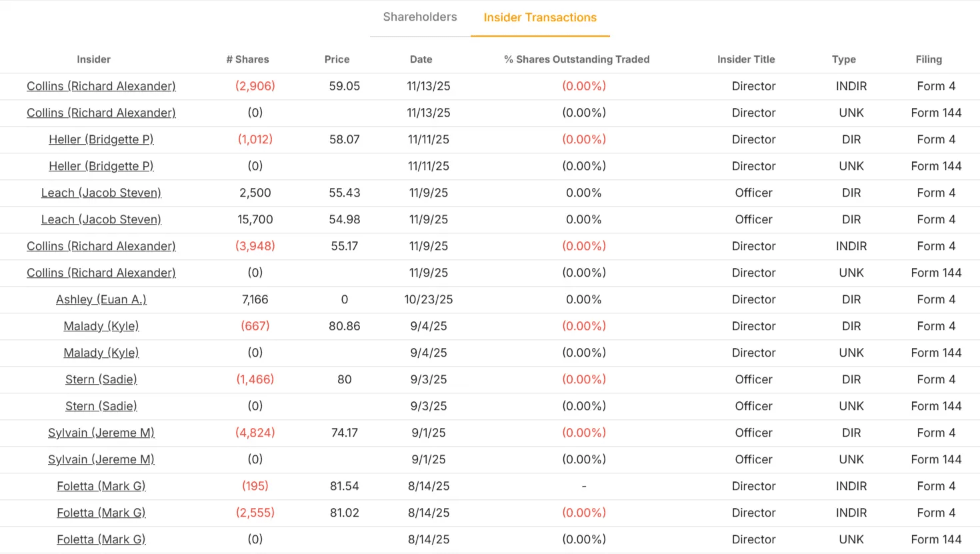Open Foletta (Mark G) link for (195) shares
The height and width of the screenshot is (554, 980).
pos(101,486)
